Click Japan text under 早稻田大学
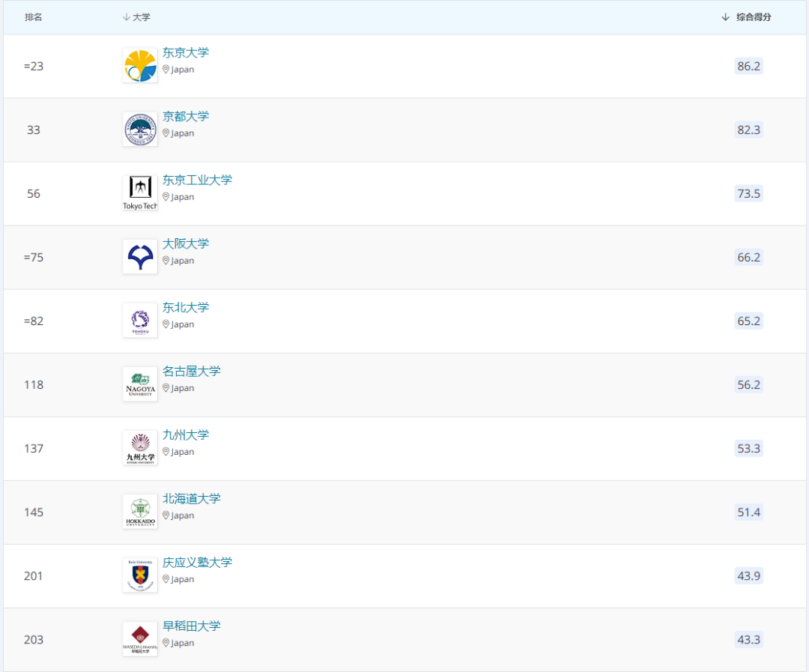The width and height of the screenshot is (809, 672). tap(183, 643)
